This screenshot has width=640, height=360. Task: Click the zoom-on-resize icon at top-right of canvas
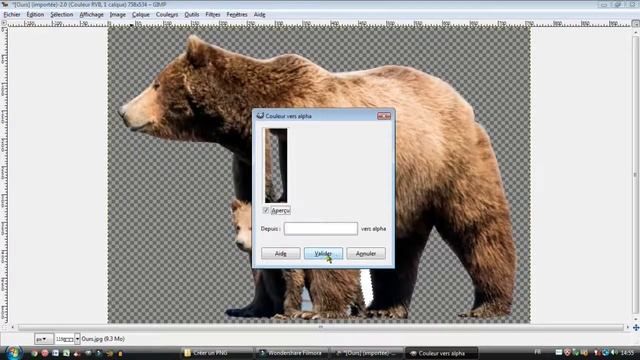[636, 24]
